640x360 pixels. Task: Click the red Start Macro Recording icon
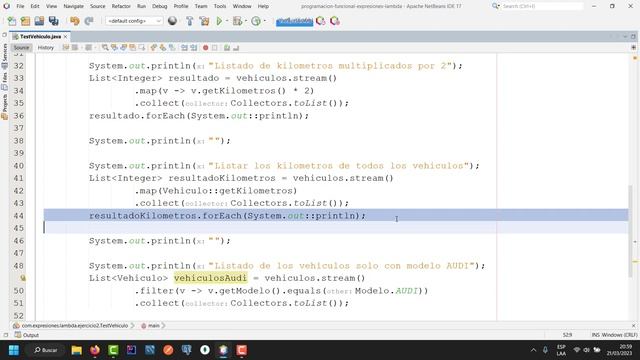click(205, 48)
